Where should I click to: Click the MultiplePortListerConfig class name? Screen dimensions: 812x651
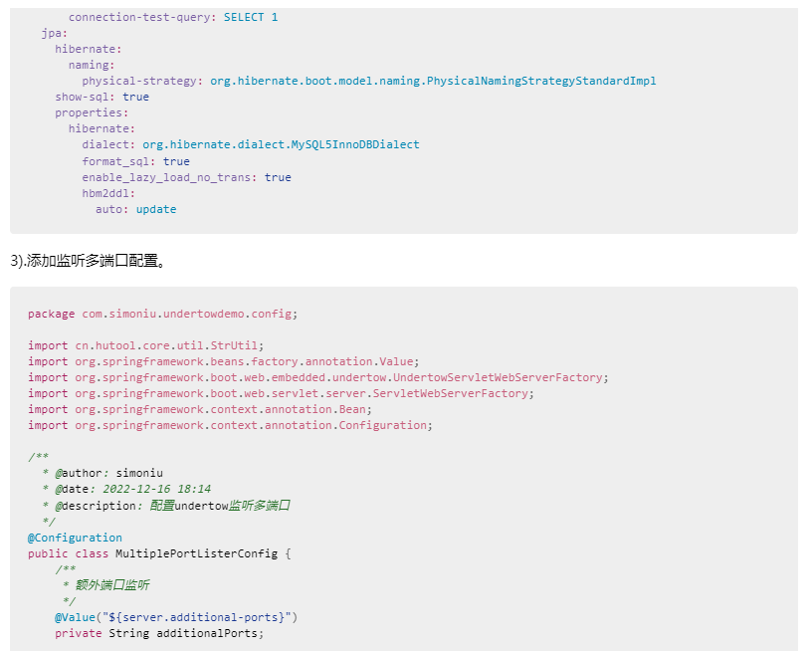(x=197, y=553)
